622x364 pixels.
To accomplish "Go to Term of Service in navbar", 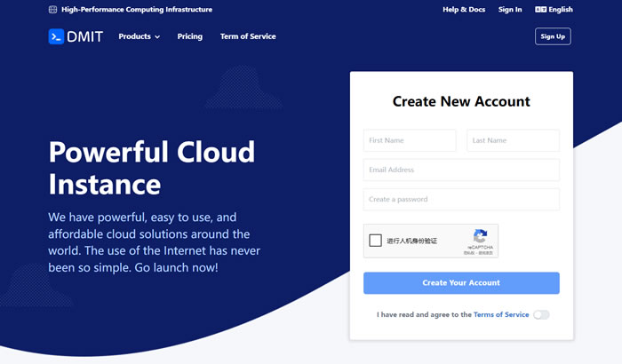I will [248, 36].
